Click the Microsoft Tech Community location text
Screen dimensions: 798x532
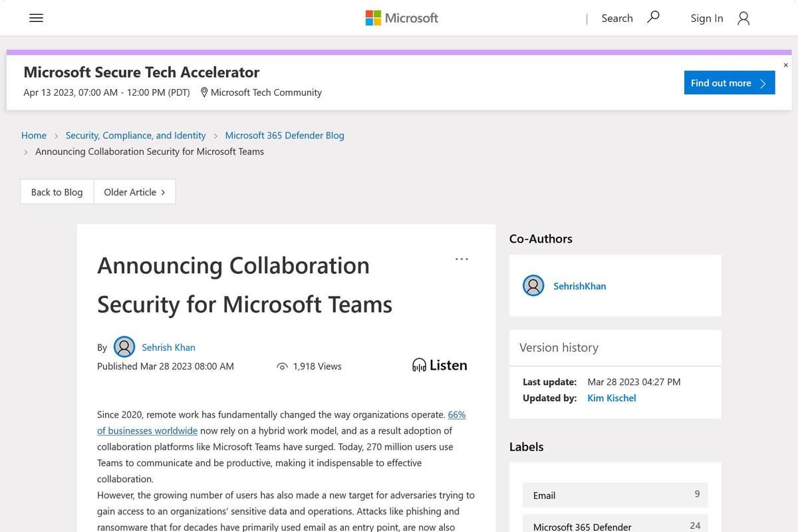pos(266,92)
